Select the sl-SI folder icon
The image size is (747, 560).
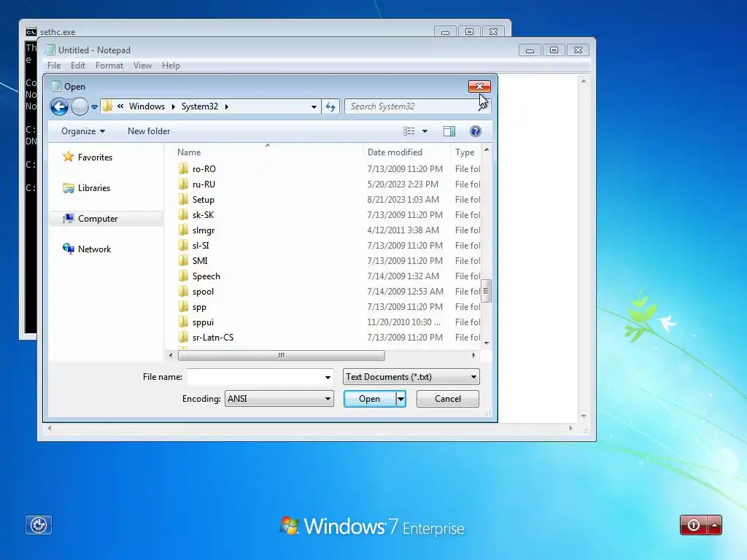pyautogui.click(x=183, y=245)
